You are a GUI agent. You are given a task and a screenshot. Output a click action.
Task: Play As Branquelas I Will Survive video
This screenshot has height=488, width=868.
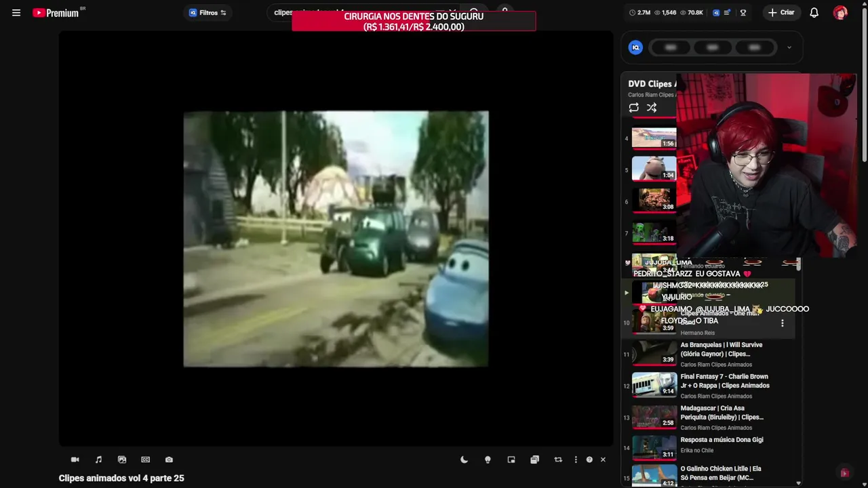coord(721,349)
